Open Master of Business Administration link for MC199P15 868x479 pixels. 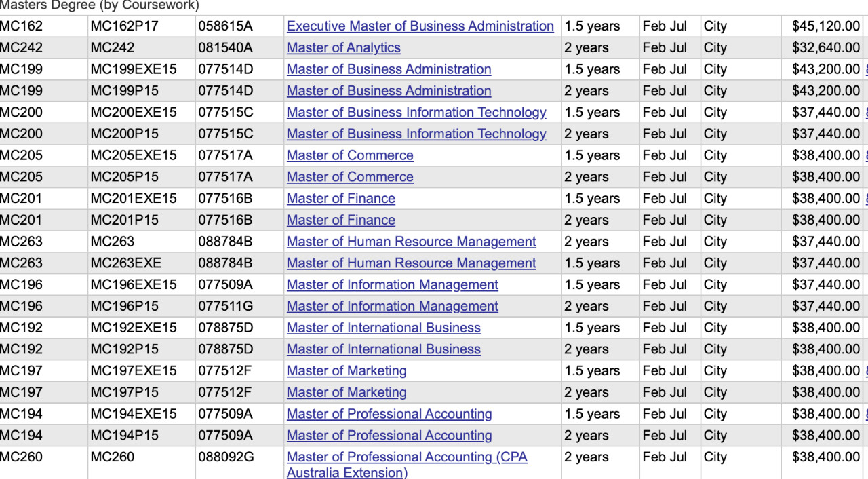coord(389,91)
